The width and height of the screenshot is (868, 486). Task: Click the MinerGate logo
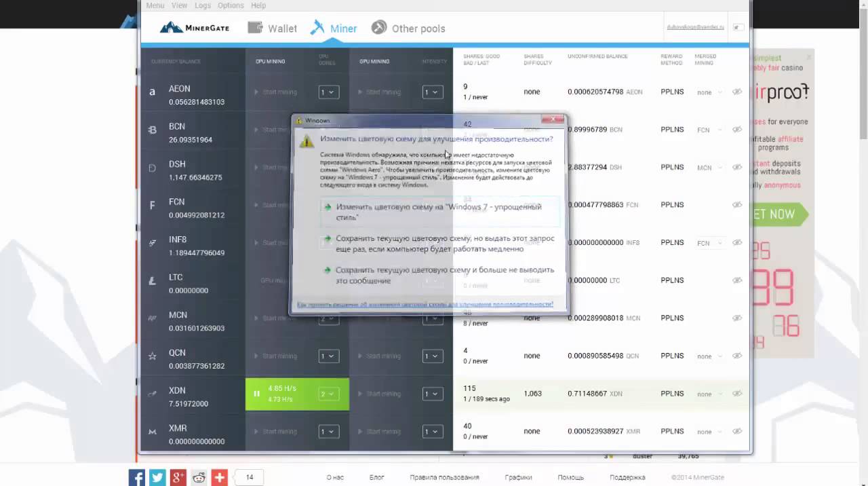195,28
